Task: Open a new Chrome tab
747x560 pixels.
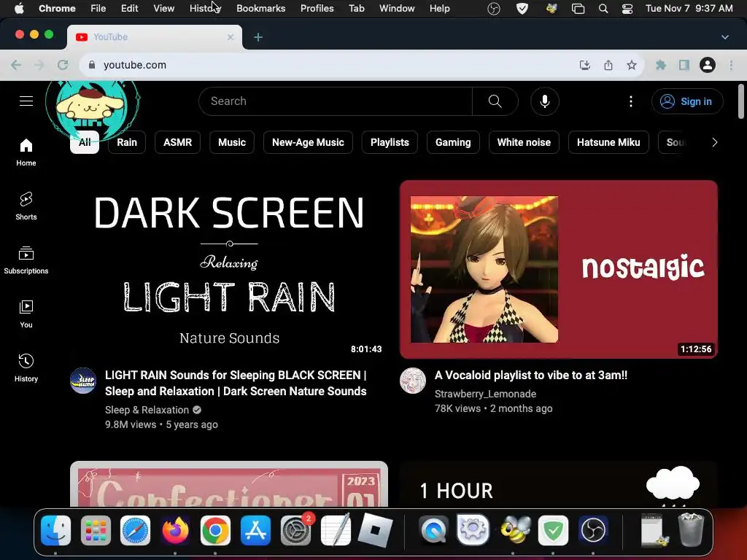Action: pyautogui.click(x=258, y=37)
